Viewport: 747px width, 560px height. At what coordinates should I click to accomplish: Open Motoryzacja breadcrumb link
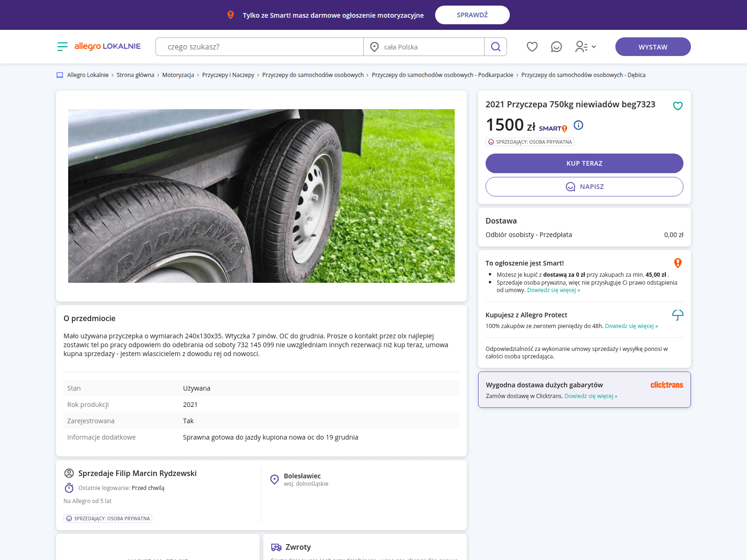click(x=178, y=75)
